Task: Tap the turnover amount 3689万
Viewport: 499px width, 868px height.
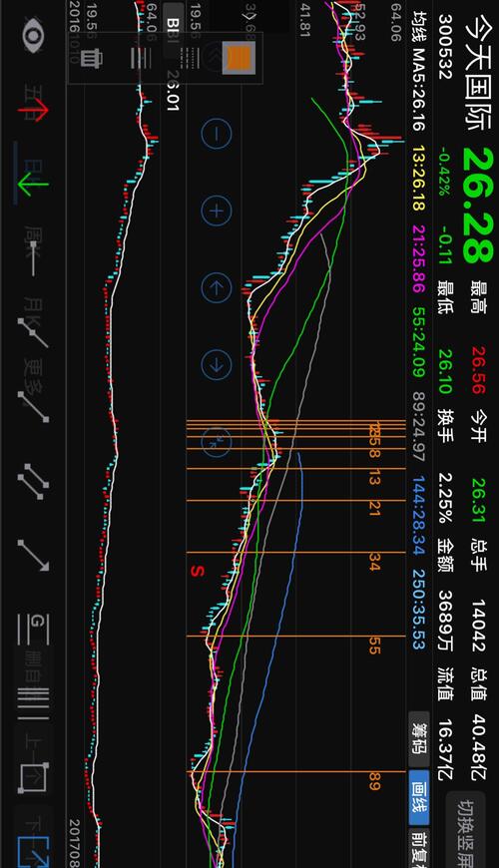Action: click(x=446, y=620)
